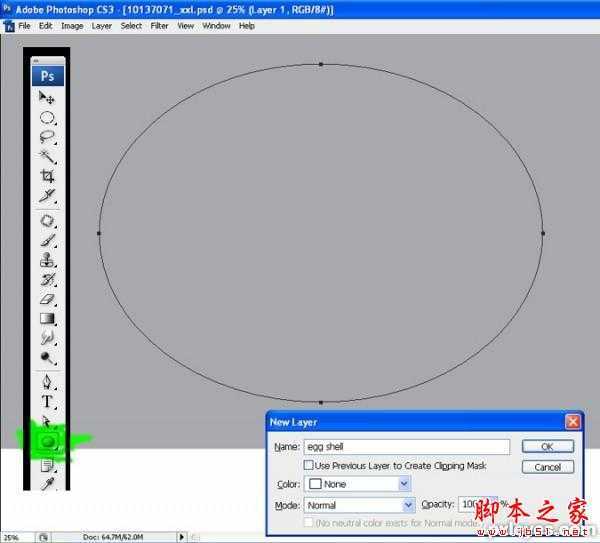Close the New Layer dialog
The image size is (600, 543).
click(x=573, y=422)
